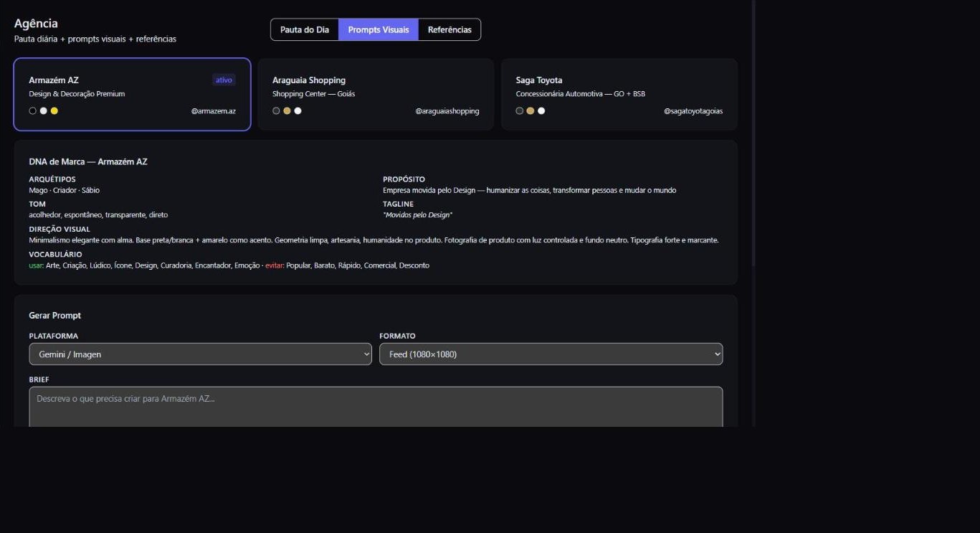The image size is (980, 533).
Task: Click the 'PLATAFORMA' field label
Action: point(54,336)
